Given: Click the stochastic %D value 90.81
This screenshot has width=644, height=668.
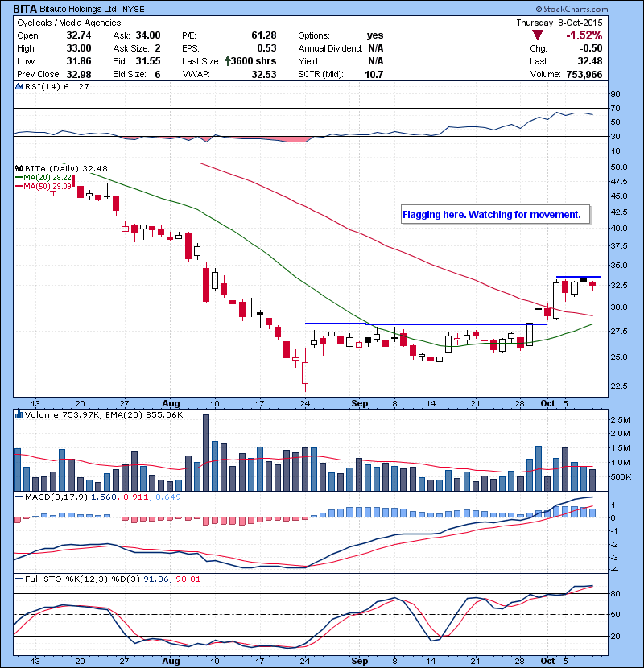Looking at the screenshot, I should 188,579.
